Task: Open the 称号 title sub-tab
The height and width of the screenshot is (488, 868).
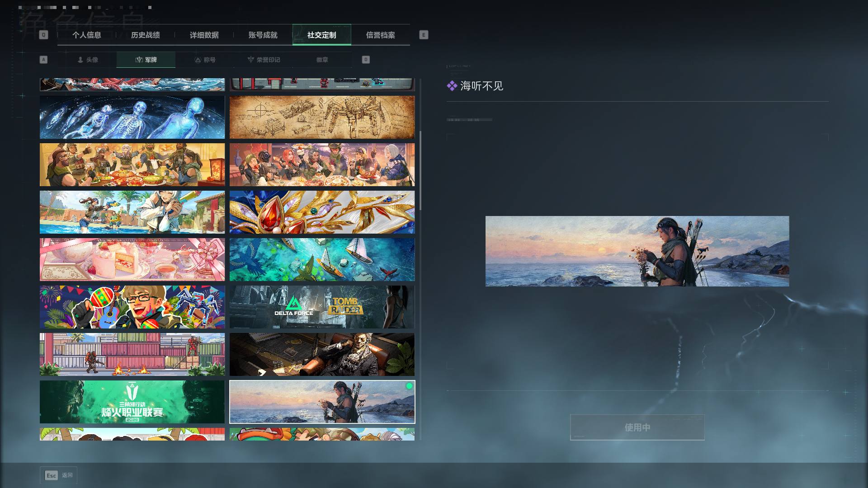Action: tap(205, 60)
